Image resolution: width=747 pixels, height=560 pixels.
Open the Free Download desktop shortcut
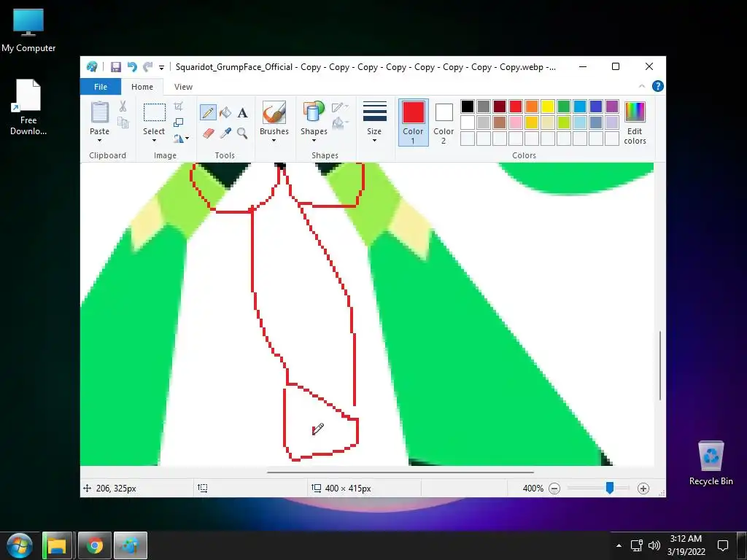[x=28, y=107]
